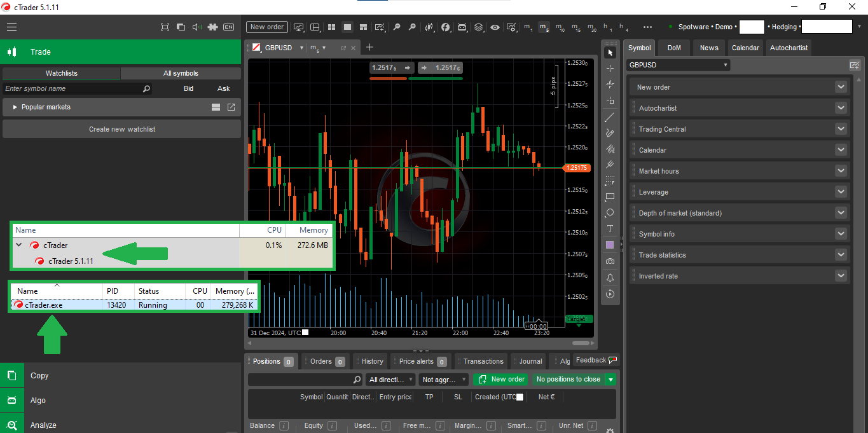The image size is (868, 433).
Task: Open the EN language selector
Action: click(x=229, y=27)
